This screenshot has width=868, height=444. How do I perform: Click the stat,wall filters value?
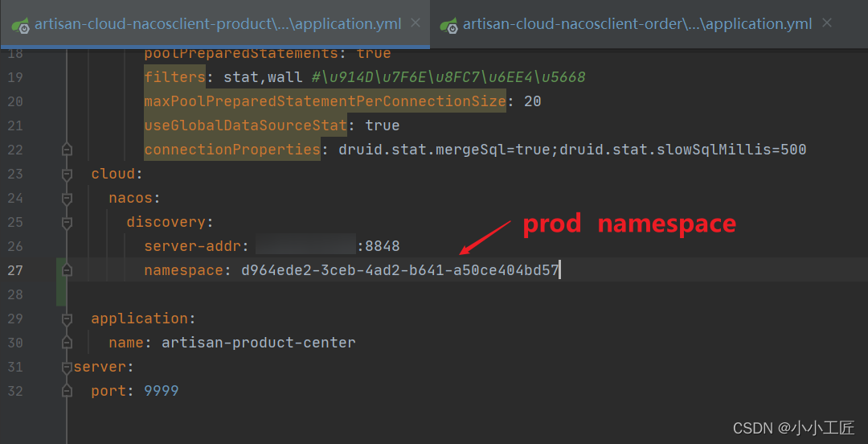263,77
